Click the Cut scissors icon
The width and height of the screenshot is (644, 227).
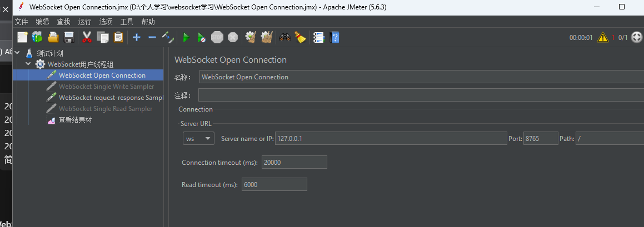pyautogui.click(x=87, y=37)
